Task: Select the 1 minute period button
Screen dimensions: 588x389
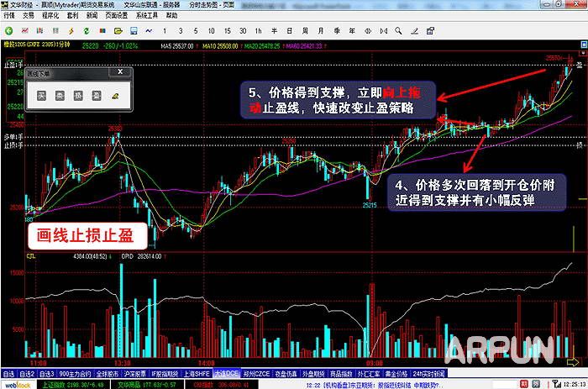Action: [x=165, y=31]
